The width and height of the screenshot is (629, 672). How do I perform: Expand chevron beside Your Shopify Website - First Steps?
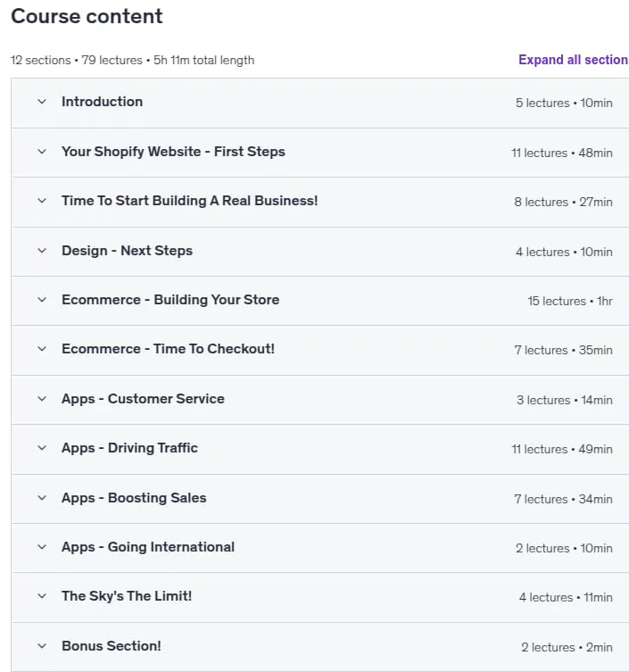pyautogui.click(x=42, y=152)
